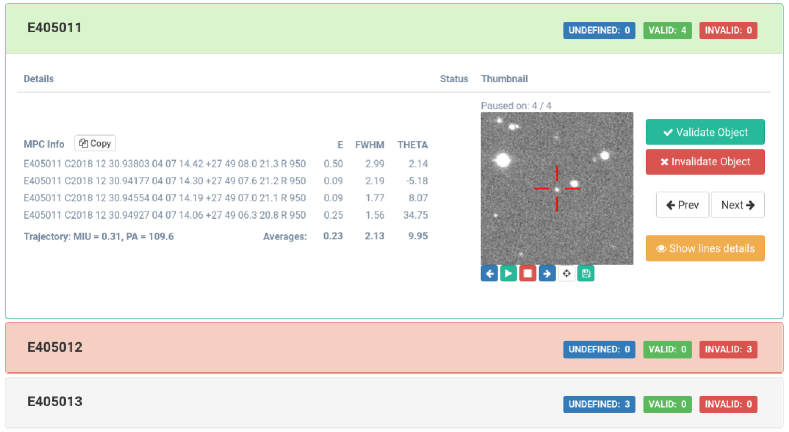The width and height of the screenshot is (789, 432).
Task: Stop the thumbnail animation with the red square
Action: coord(527,274)
